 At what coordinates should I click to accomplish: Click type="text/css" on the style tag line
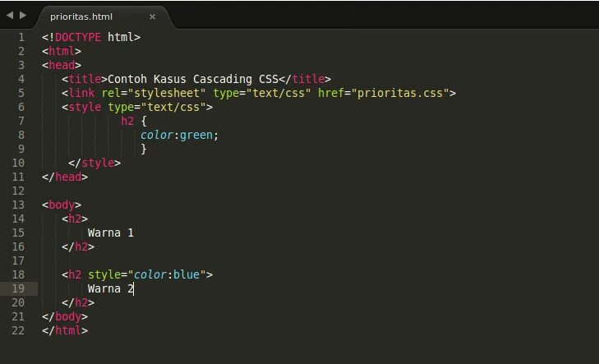[x=157, y=108]
